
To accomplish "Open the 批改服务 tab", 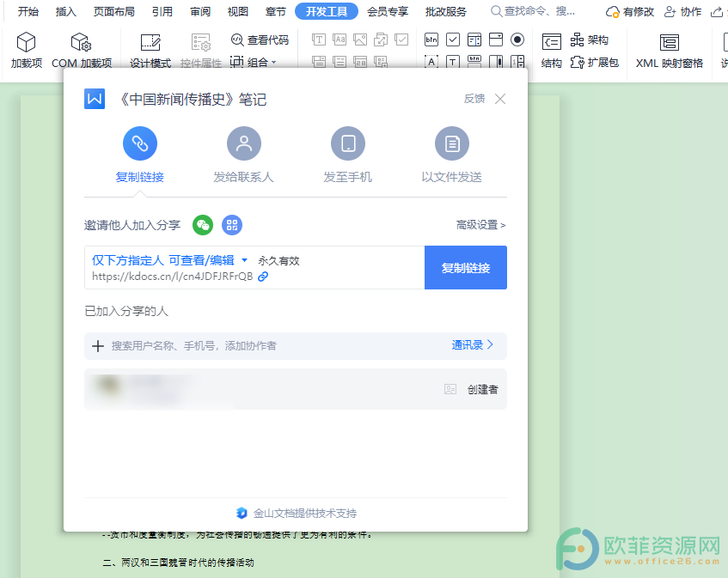I will tap(446, 11).
